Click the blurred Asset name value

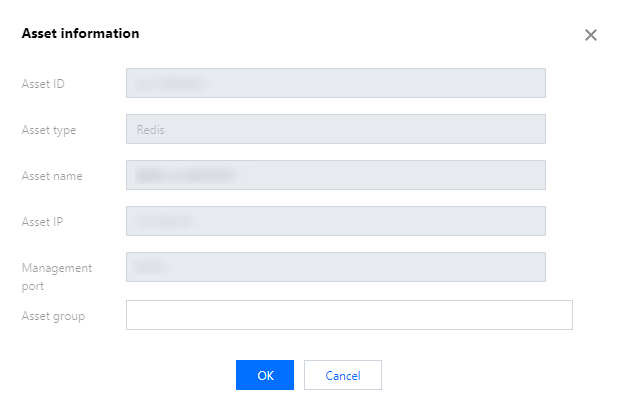[x=186, y=175]
